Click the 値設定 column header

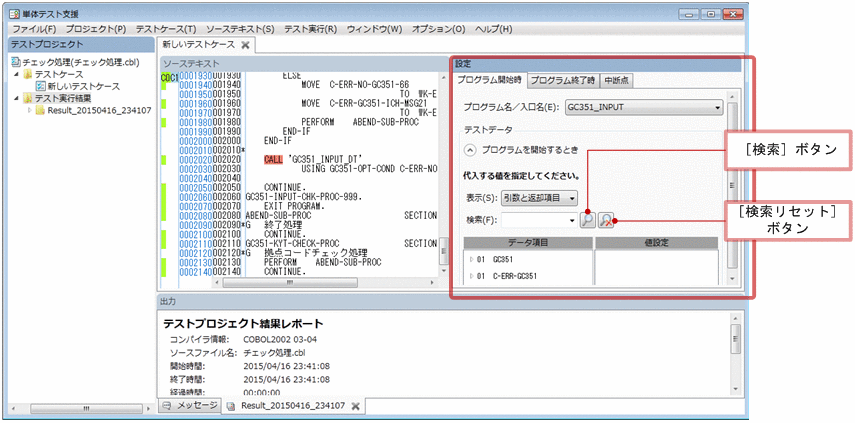coord(657,243)
